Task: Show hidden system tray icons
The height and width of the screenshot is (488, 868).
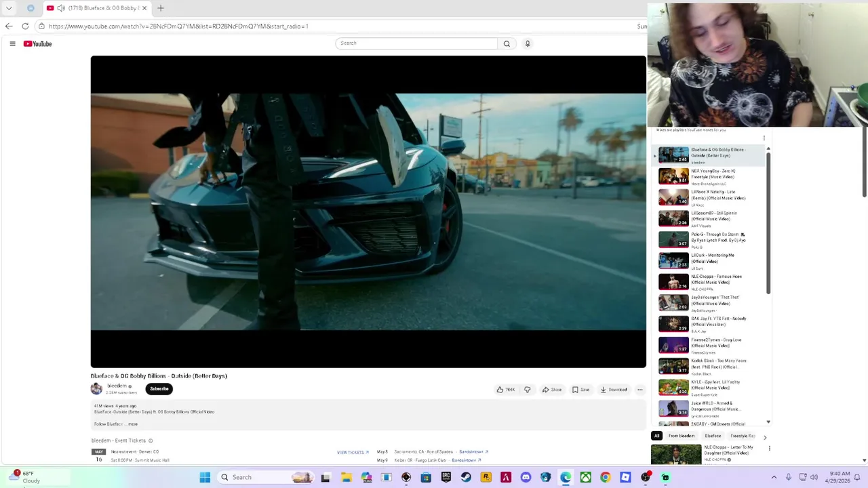Action: pyautogui.click(x=774, y=477)
